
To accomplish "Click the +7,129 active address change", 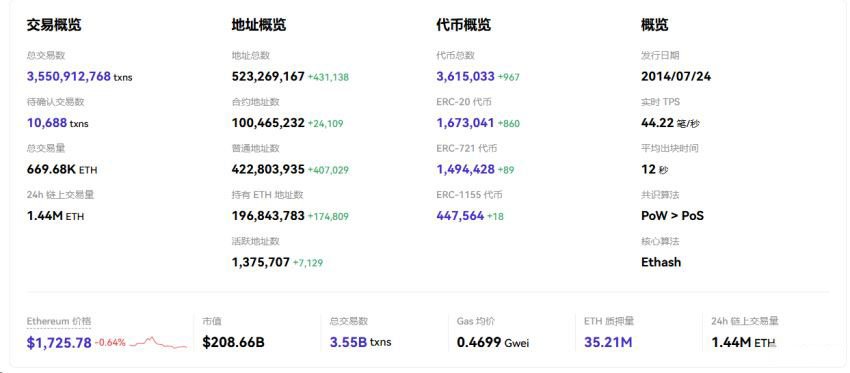I will [308, 264].
